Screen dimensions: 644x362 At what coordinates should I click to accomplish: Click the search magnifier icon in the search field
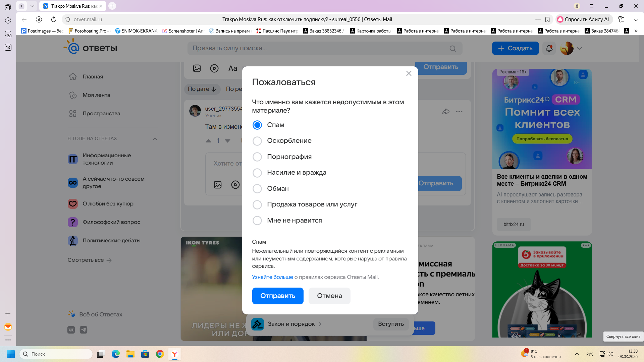[x=453, y=49]
